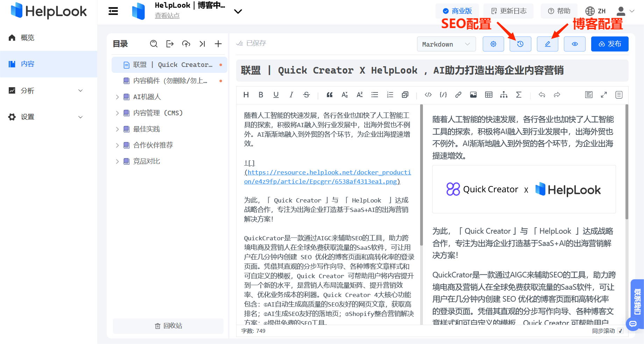Viewport: 644px width, 344px height.
Task: Click the 发布 publish button
Action: point(610,44)
